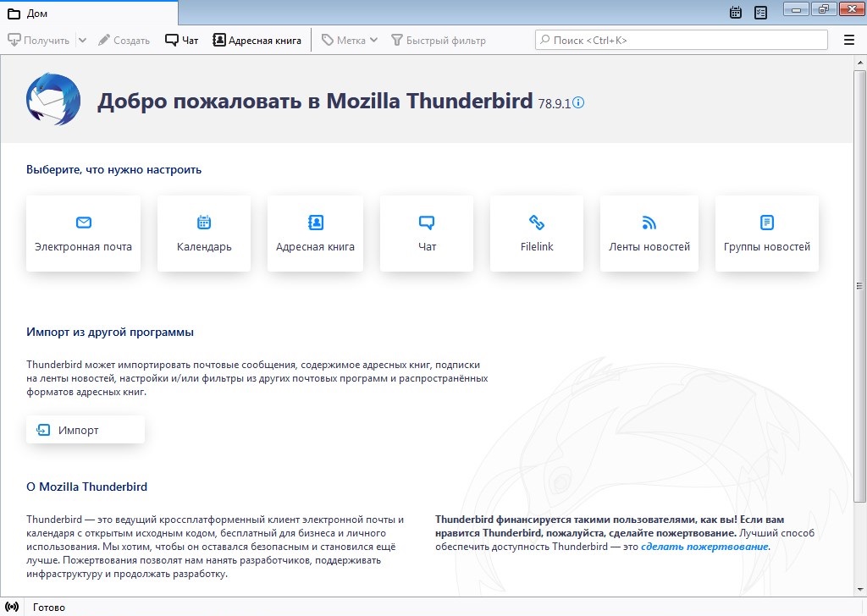This screenshot has height=616, width=867.
Task: Click the Электронная почта envelope icon
Action: coord(83,223)
